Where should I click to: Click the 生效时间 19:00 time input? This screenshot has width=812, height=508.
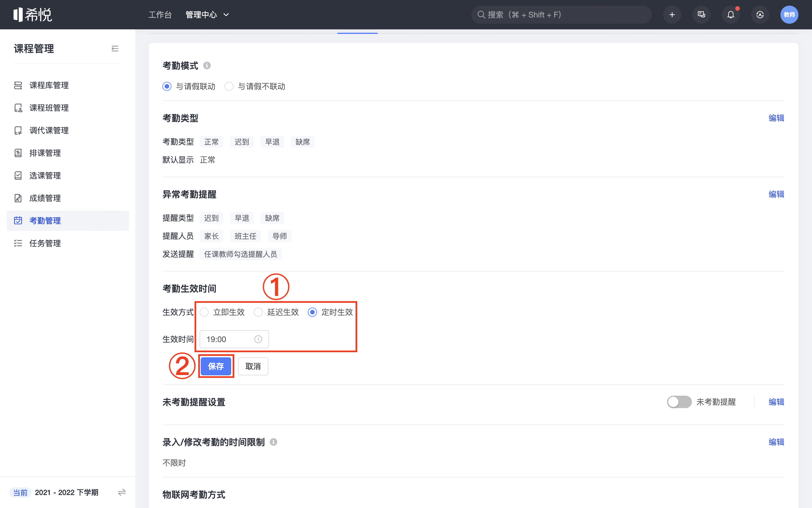pos(234,339)
